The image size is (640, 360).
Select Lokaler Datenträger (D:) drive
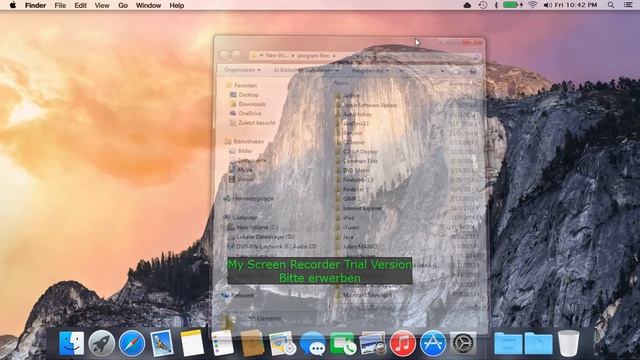click(x=265, y=237)
